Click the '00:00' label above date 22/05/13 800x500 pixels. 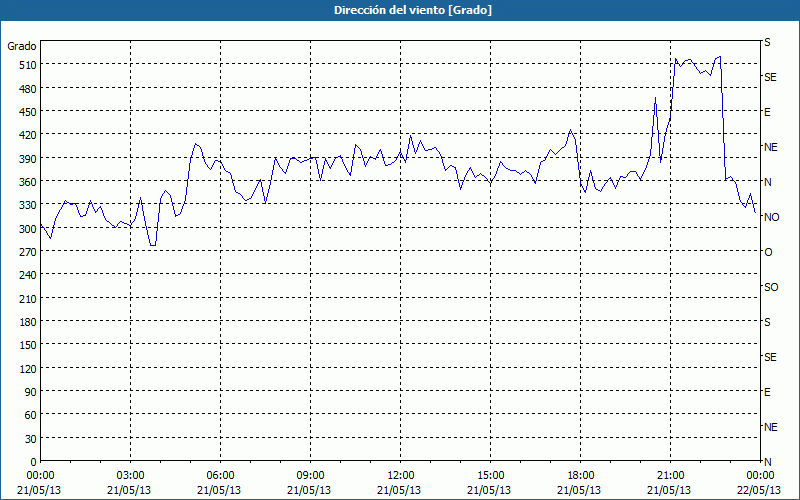pos(760,476)
